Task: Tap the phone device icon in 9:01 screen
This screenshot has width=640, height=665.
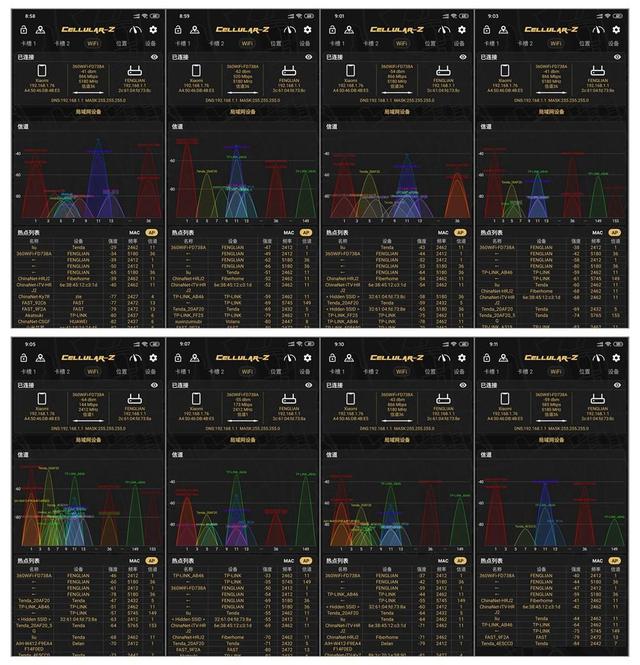Action: [351, 70]
